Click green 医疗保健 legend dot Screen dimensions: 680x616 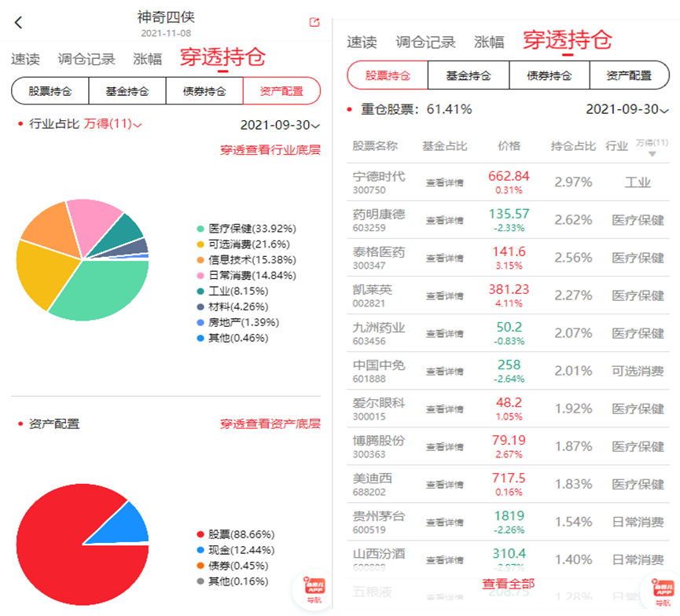tap(200, 229)
